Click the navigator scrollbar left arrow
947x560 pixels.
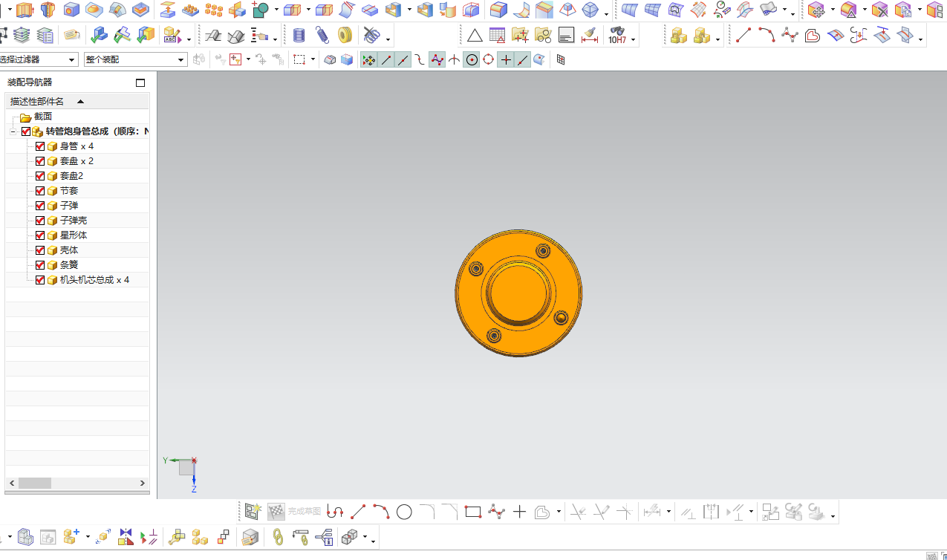[11, 484]
